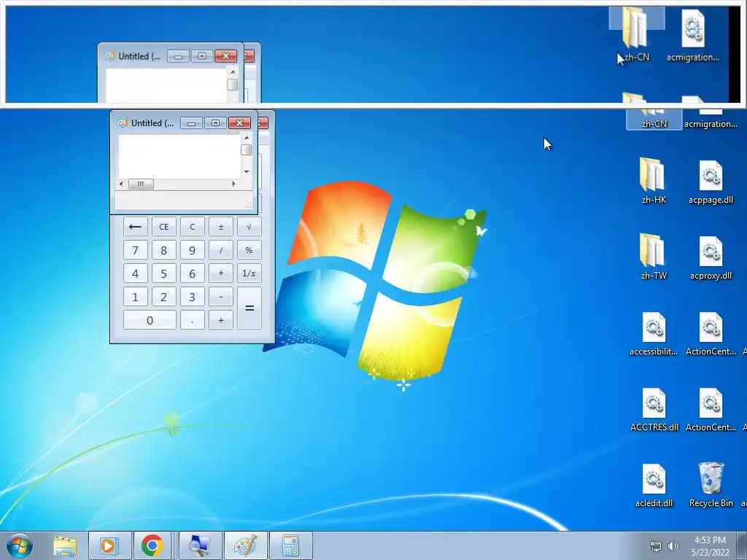This screenshot has width=747, height=560.
Task: Click the Show desktop strip at taskbar end
Action: click(x=742, y=545)
